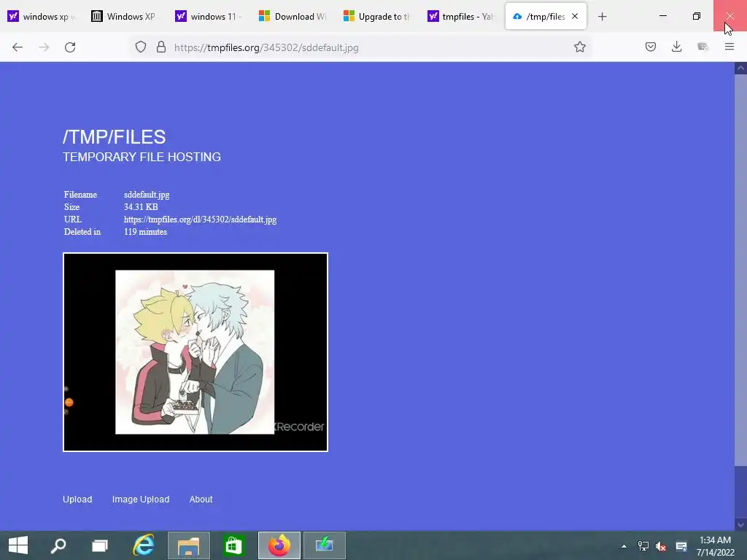Image resolution: width=747 pixels, height=560 pixels.
Task: Open Microsoft Store from the taskbar
Action: (x=233, y=545)
